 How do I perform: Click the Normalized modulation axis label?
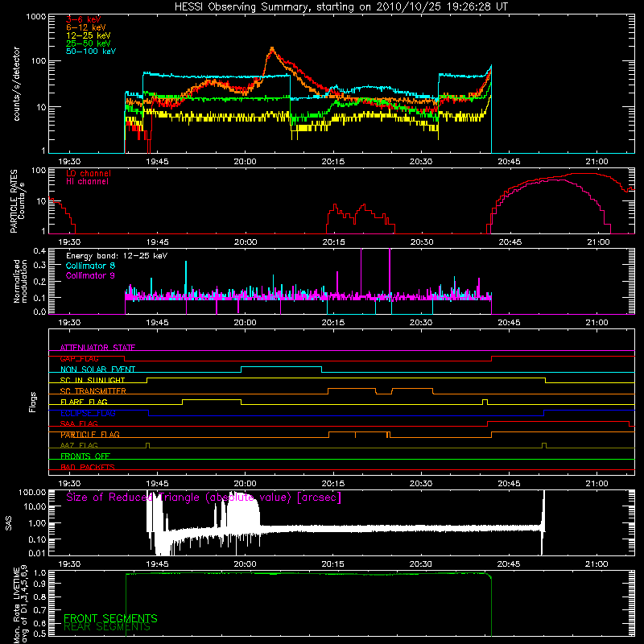[20, 281]
